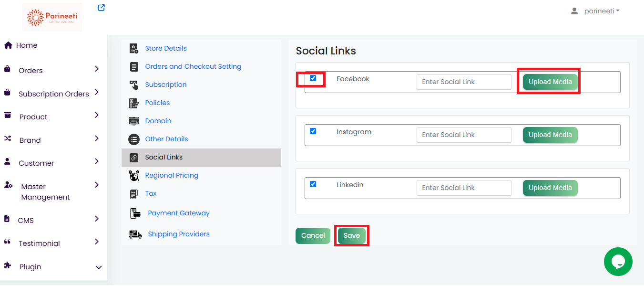Click the Home house icon
This screenshot has height=286, width=644.
pyautogui.click(x=8, y=45)
